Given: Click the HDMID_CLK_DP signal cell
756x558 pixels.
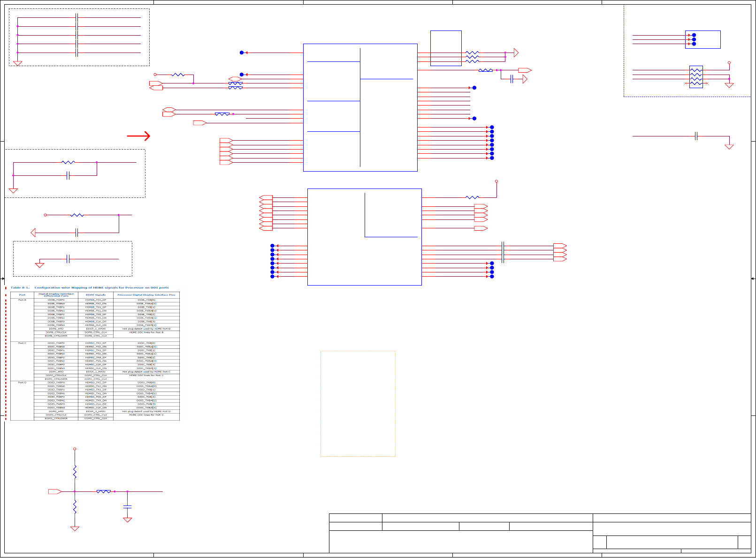Looking at the screenshot, I should [96, 404].
